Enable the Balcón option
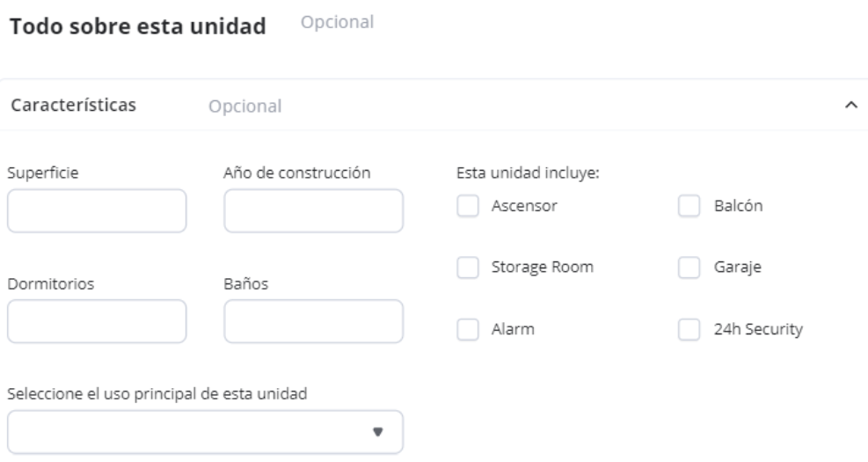This screenshot has height=462, width=868. click(x=689, y=206)
